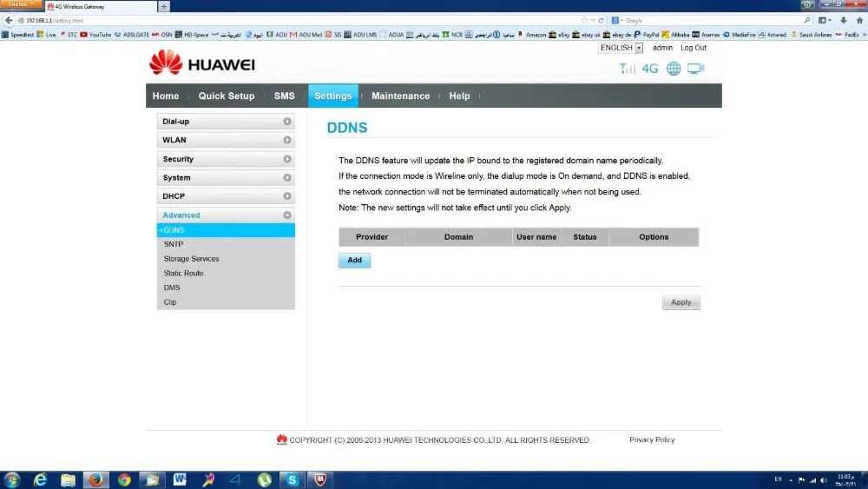Expand the System sidebar section
The width and height of the screenshot is (868, 489).
click(226, 178)
